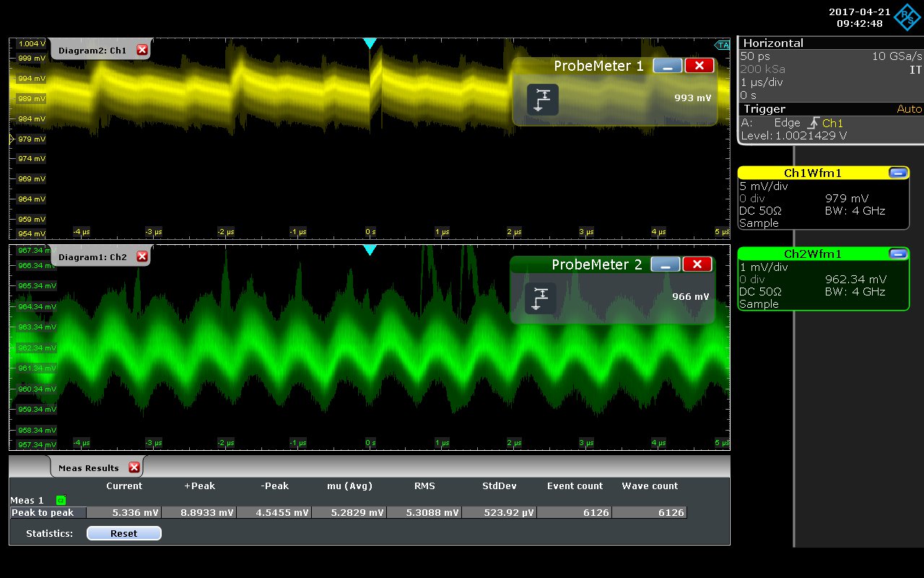The width and height of the screenshot is (924, 578).
Task: Close the ProbeMeter 2 window
Action: pos(697,264)
